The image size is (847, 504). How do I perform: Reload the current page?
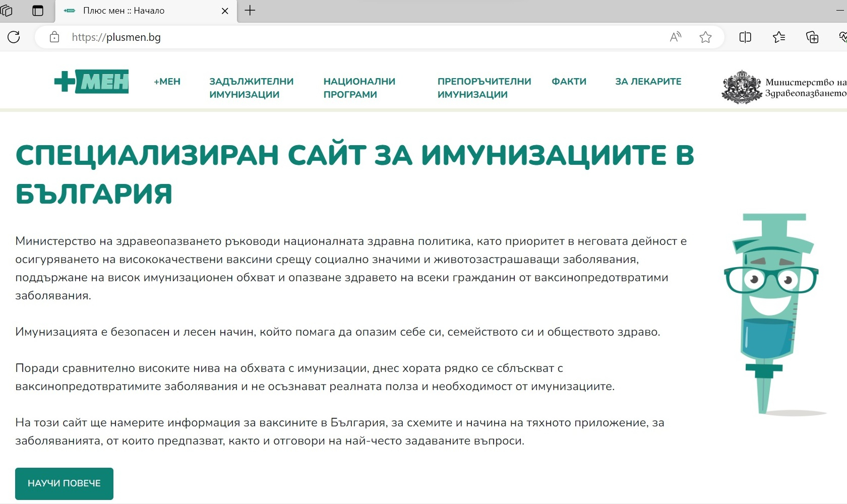(x=14, y=37)
